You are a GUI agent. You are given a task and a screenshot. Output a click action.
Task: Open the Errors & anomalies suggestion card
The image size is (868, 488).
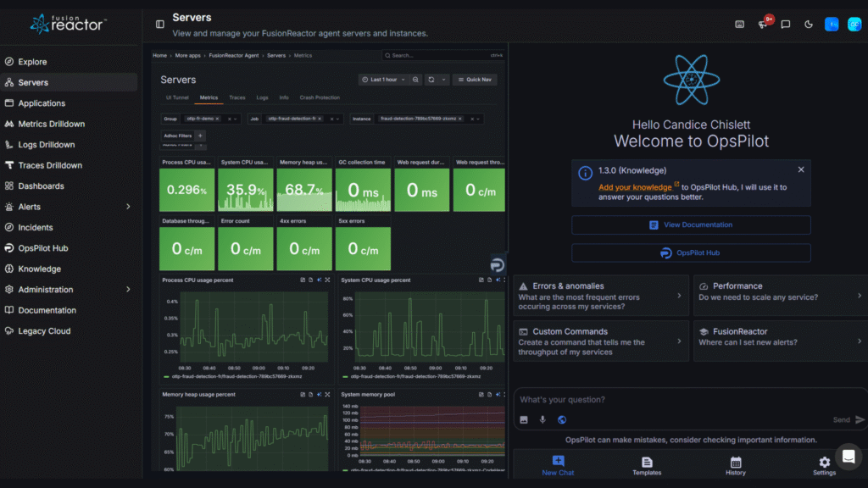(x=601, y=295)
